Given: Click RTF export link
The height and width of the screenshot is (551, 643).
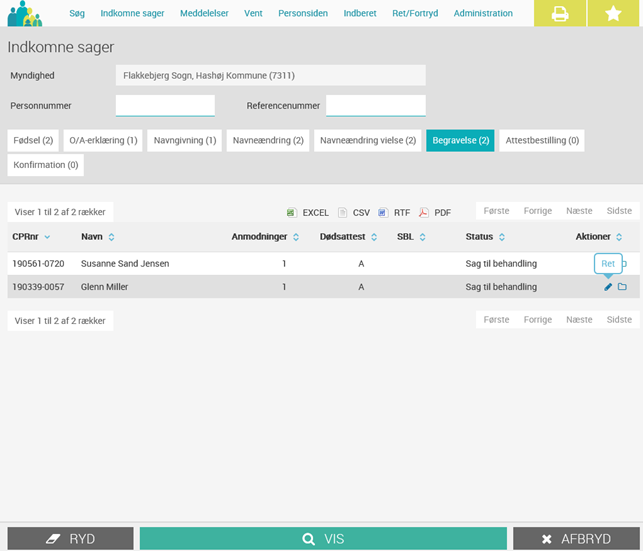Looking at the screenshot, I should pos(402,213).
